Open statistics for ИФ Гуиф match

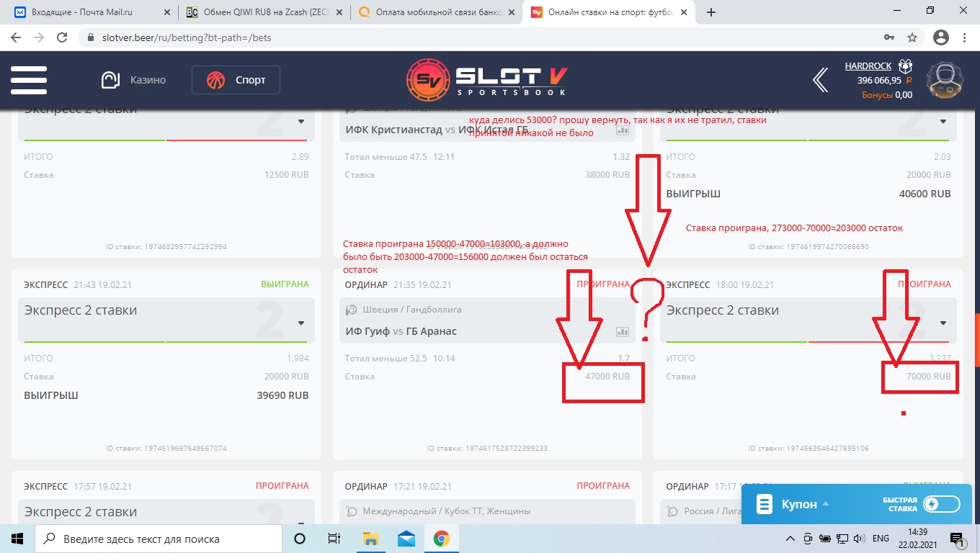[x=622, y=332]
